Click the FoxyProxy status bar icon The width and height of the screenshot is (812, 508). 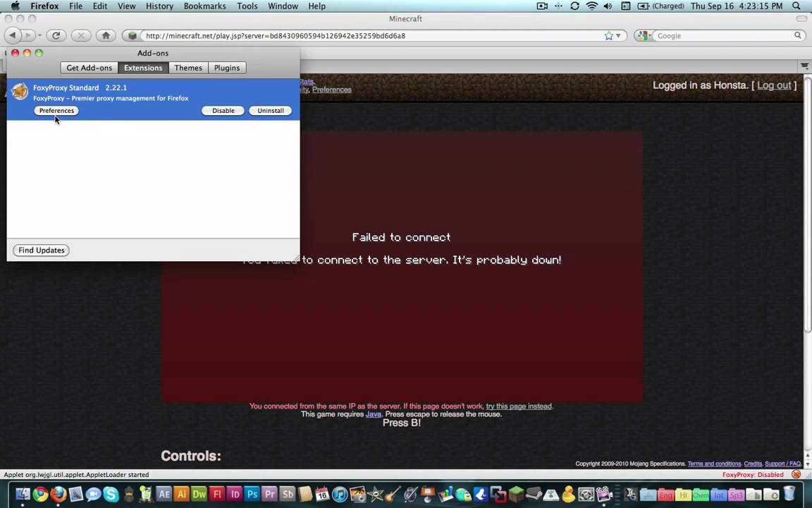pos(796,474)
